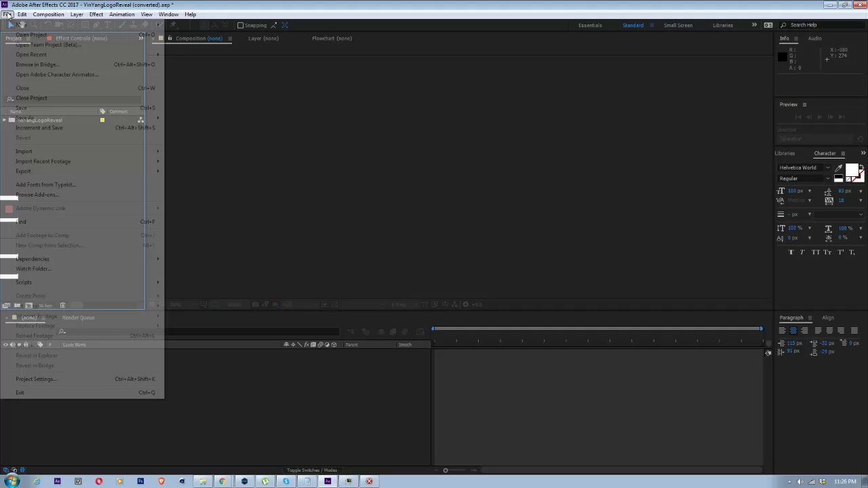Screen dimensions: 868x488
Task: Justify paragraph with last line centered
Action: (x=829, y=331)
